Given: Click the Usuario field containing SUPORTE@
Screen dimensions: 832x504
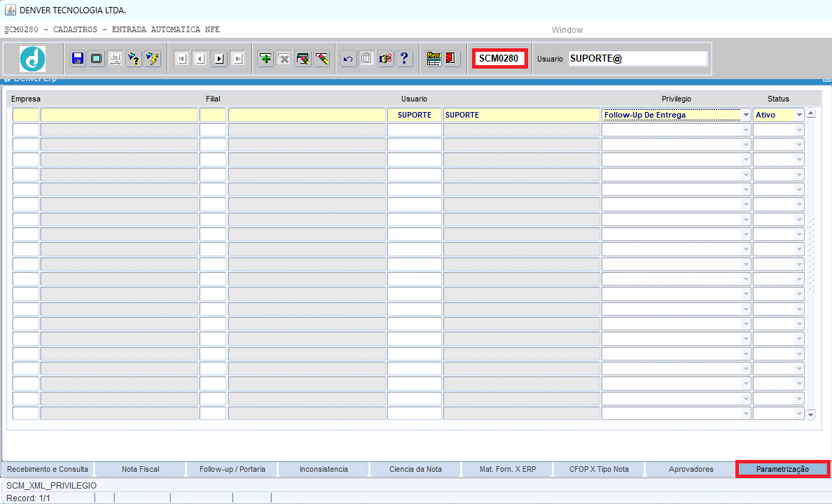Looking at the screenshot, I should pyautogui.click(x=637, y=58).
